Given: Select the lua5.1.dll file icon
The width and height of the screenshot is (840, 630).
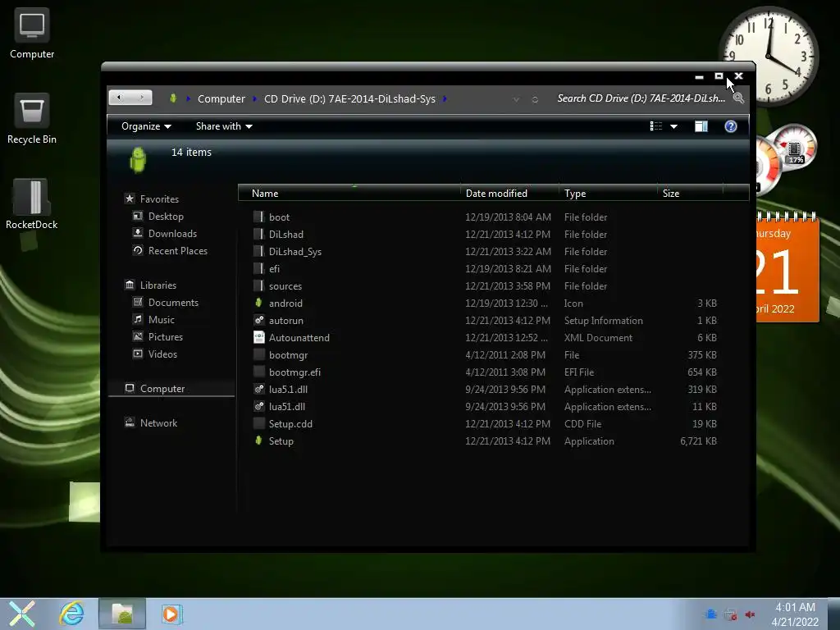Looking at the screenshot, I should (x=258, y=390).
